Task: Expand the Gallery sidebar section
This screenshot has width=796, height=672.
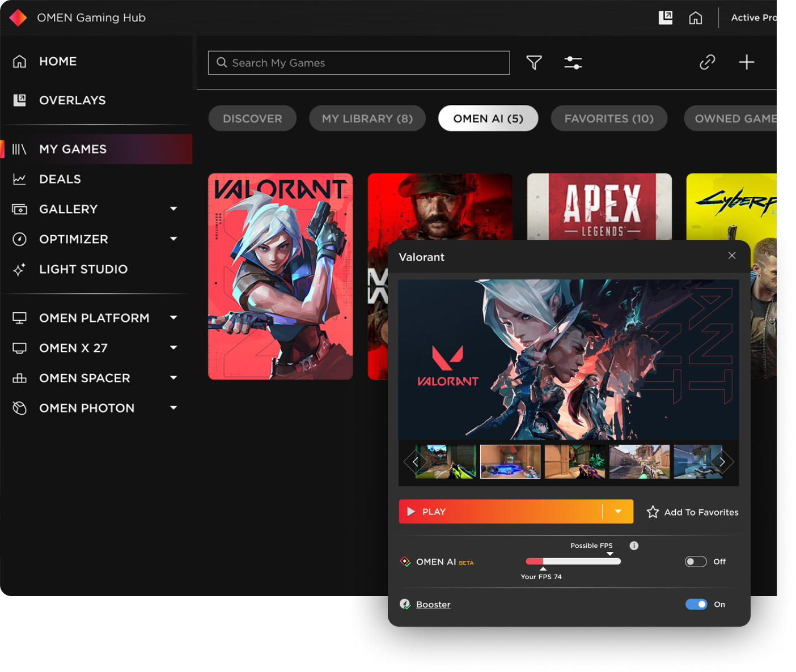Action: point(173,209)
